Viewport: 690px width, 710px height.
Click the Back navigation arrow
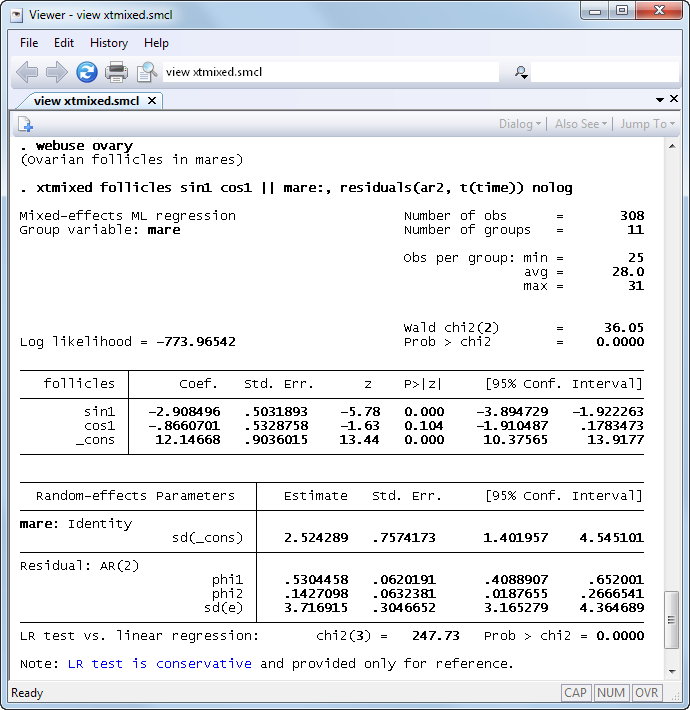pos(27,72)
